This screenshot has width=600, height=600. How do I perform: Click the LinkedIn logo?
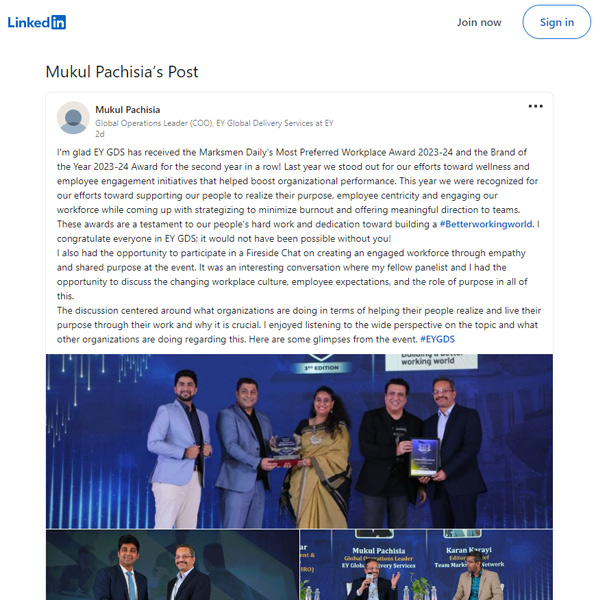click(x=37, y=22)
